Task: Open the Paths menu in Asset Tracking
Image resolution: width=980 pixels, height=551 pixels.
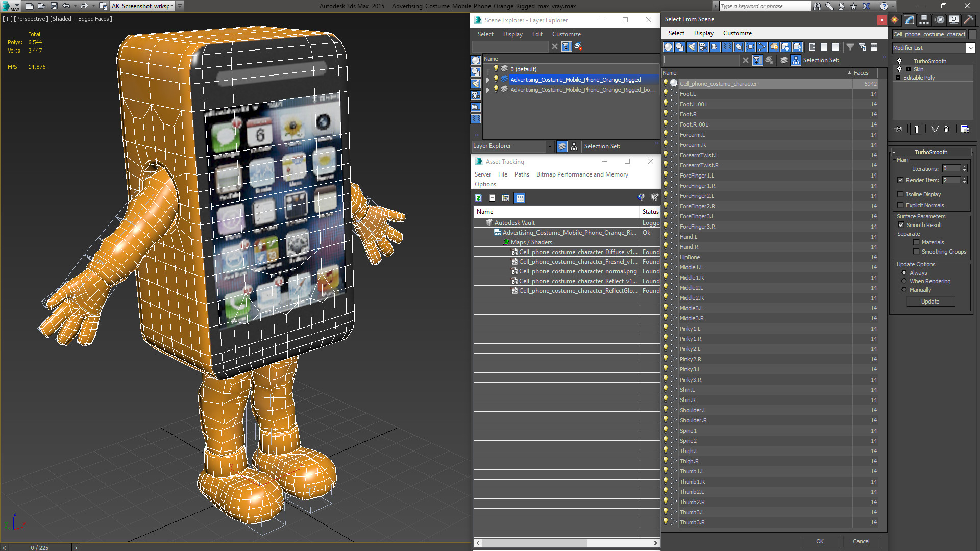Action: tap(521, 174)
